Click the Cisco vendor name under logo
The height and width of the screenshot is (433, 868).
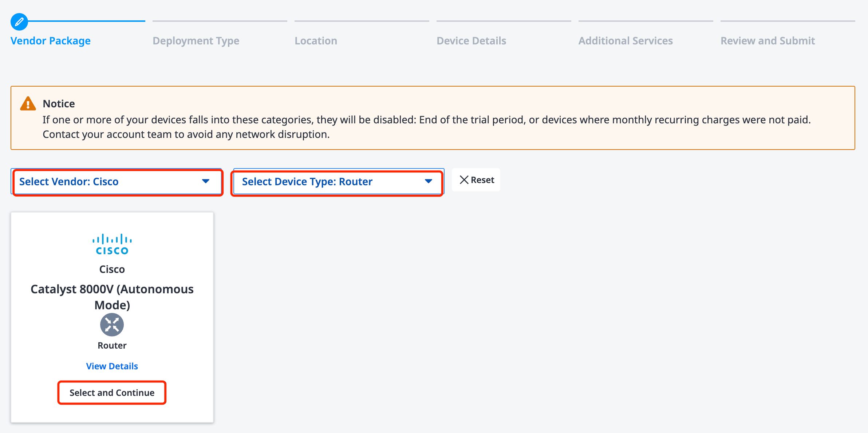112,269
